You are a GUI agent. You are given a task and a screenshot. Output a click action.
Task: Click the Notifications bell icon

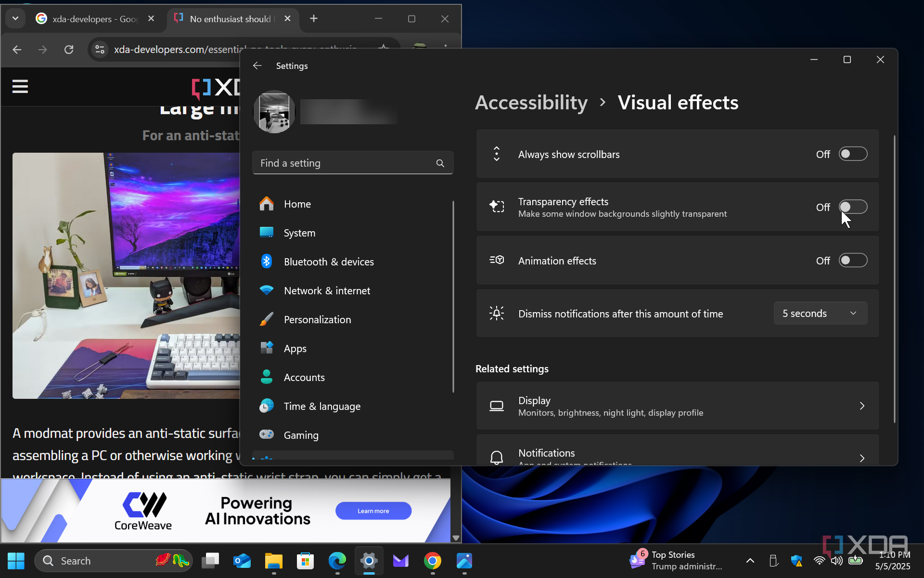(497, 458)
